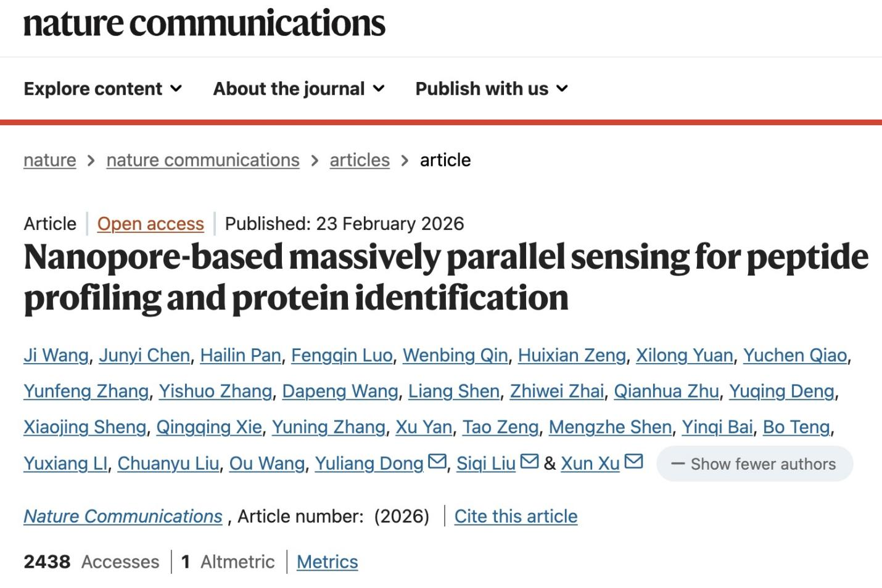Open author Xiaojing Sheng's link

tap(85, 427)
